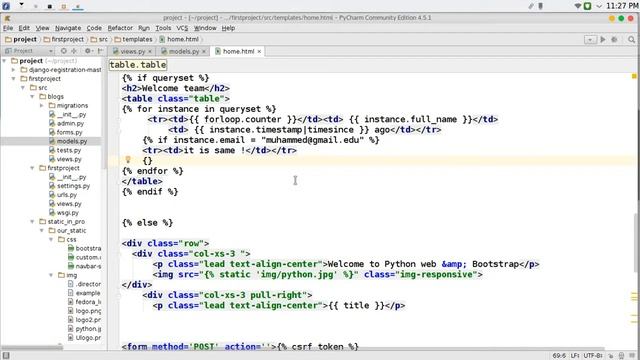
Task: Click cursor position 69:6 in status bar
Action: pos(559,356)
